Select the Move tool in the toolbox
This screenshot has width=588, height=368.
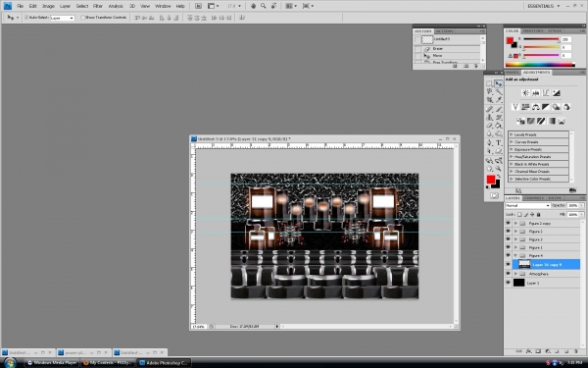pos(499,83)
